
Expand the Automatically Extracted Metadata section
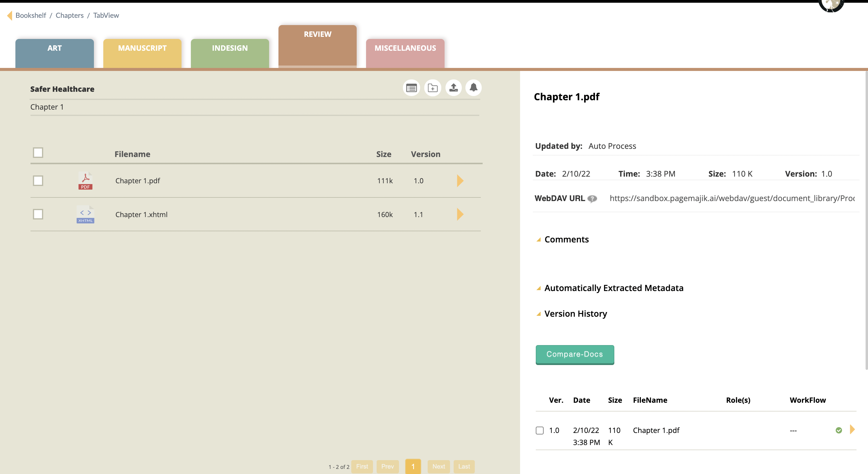click(614, 288)
